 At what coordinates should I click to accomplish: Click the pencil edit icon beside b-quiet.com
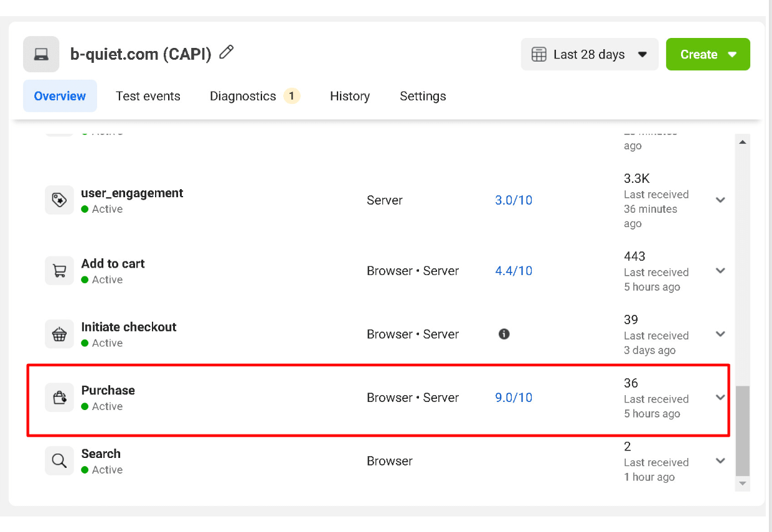pos(227,53)
